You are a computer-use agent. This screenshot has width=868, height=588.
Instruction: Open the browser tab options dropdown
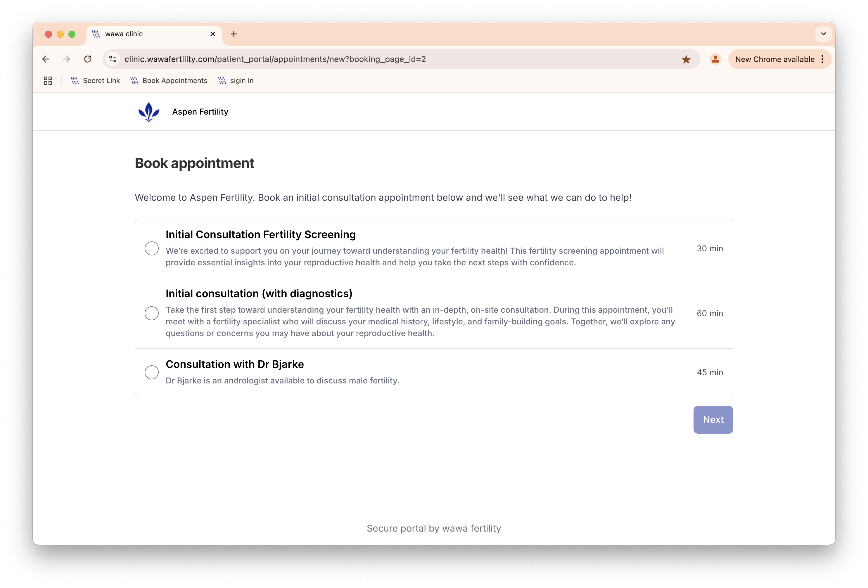click(823, 34)
